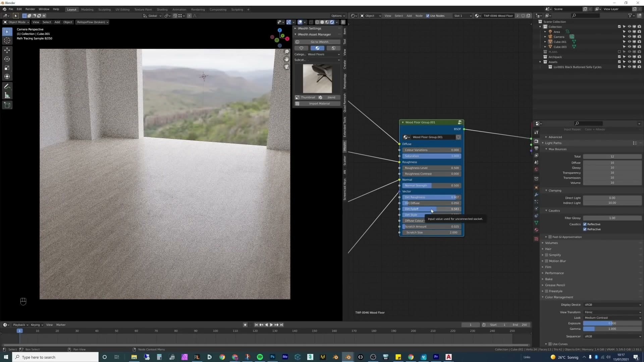Screen dimensions: 644x362
Task: Open the Object Mode dropdown
Action: click(x=16, y=22)
